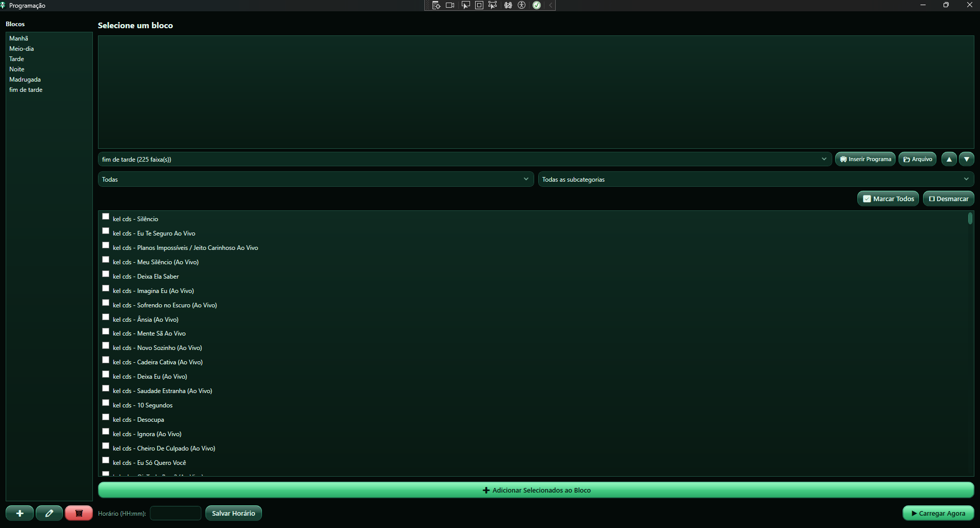Image resolution: width=980 pixels, height=528 pixels.
Task: Click Desmarcar to uncheck all tracks
Action: point(949,199)
